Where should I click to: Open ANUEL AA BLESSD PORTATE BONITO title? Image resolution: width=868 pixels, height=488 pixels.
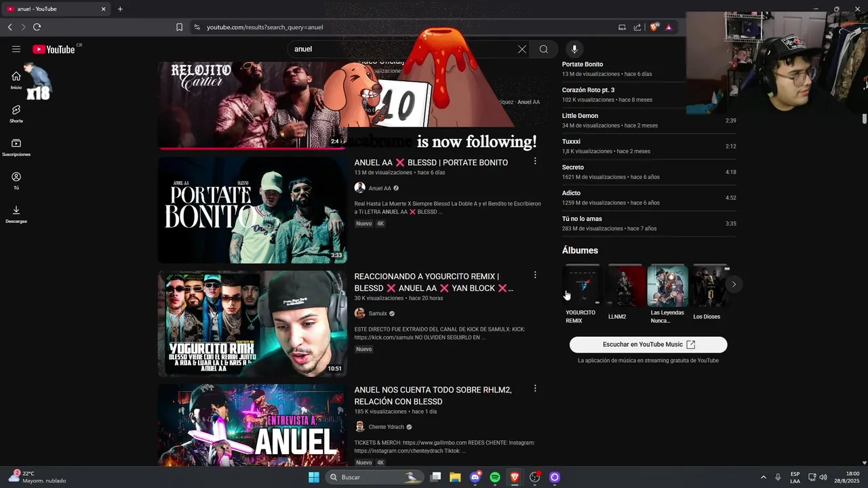coord(431,163)
